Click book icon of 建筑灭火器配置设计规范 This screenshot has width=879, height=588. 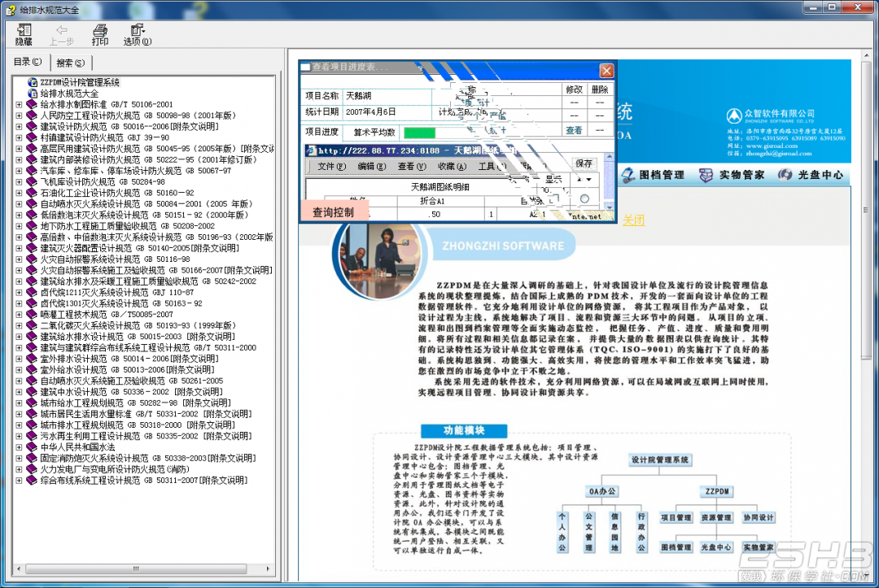point(32,248)
